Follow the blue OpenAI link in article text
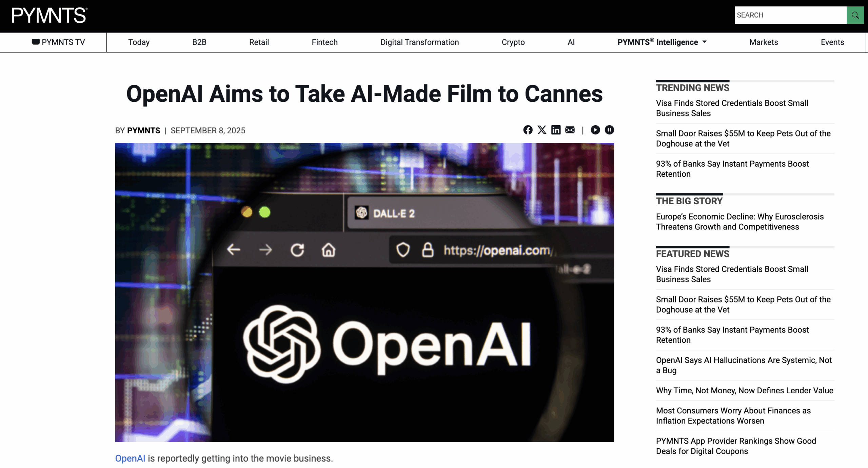The width and height of the screenshot is (868, 468). 130,458
